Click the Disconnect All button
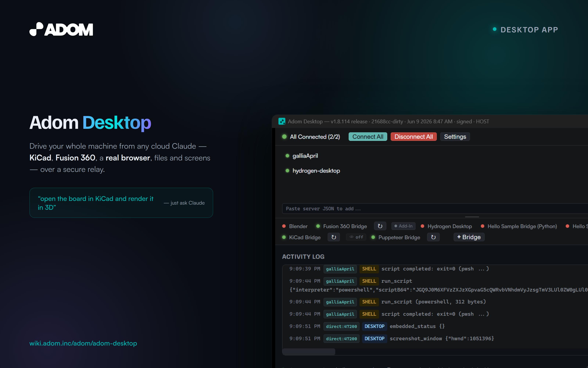The image size is (588, 368). 414,137
